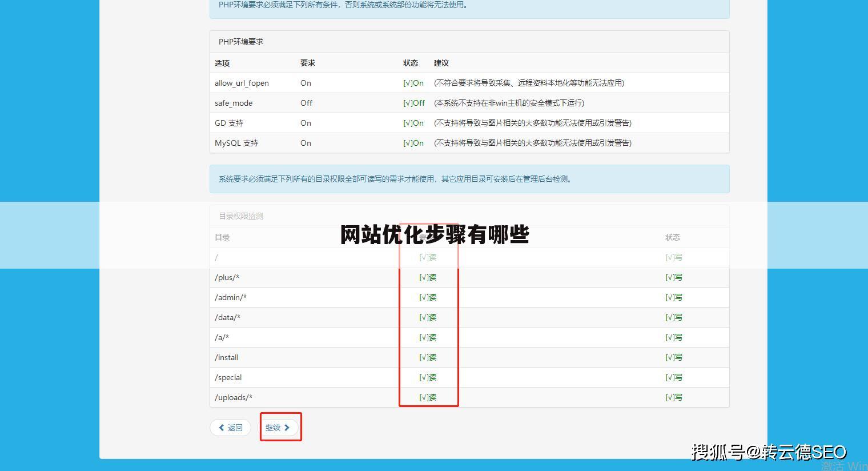Toggle the read permission check for /data/*
The width and height of the screenshot is (868, 471).
point(428,317)
